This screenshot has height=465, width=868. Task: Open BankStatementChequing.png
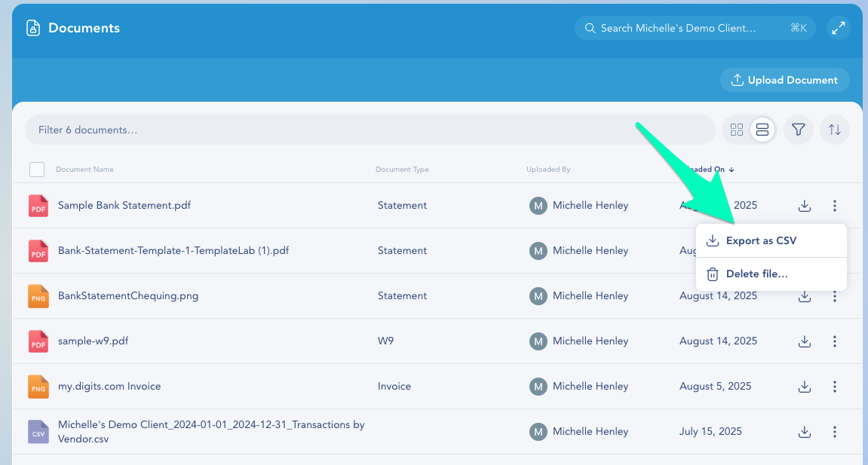128,296
